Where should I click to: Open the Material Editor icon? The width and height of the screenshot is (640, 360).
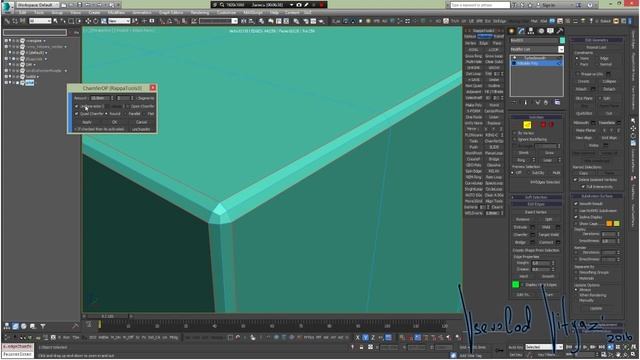click(296, 20)
